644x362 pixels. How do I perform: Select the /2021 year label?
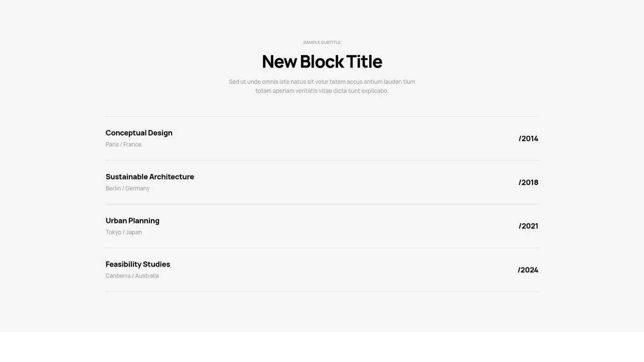528,226
